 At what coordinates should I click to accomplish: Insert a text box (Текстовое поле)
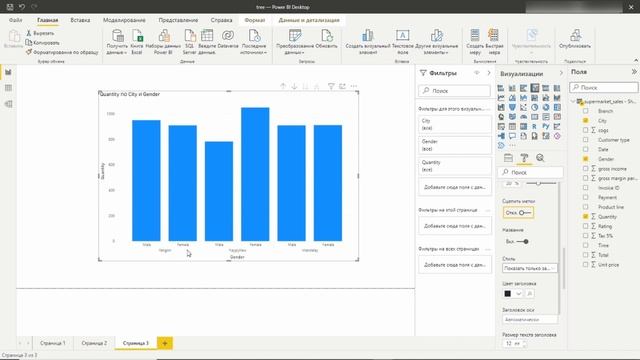click(x=402, y=42)
